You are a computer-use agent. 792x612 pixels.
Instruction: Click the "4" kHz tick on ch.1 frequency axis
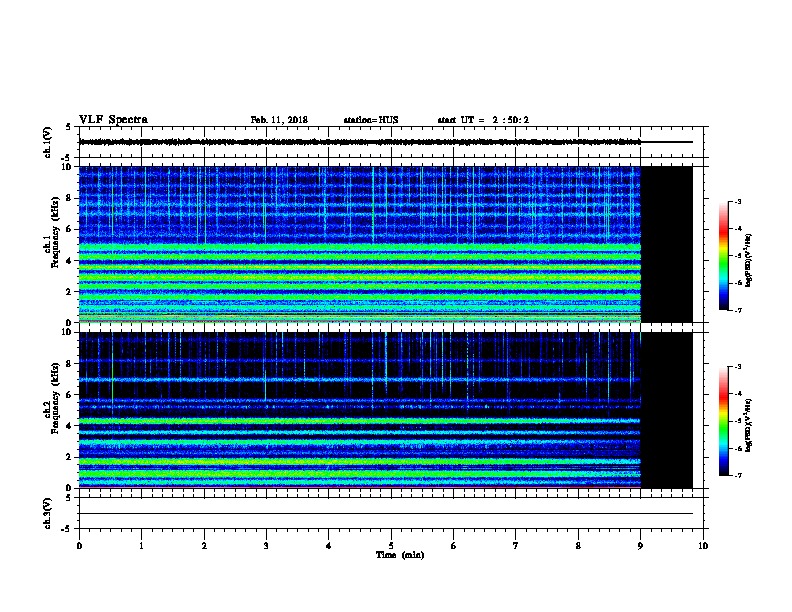click(x=70, y=261)
